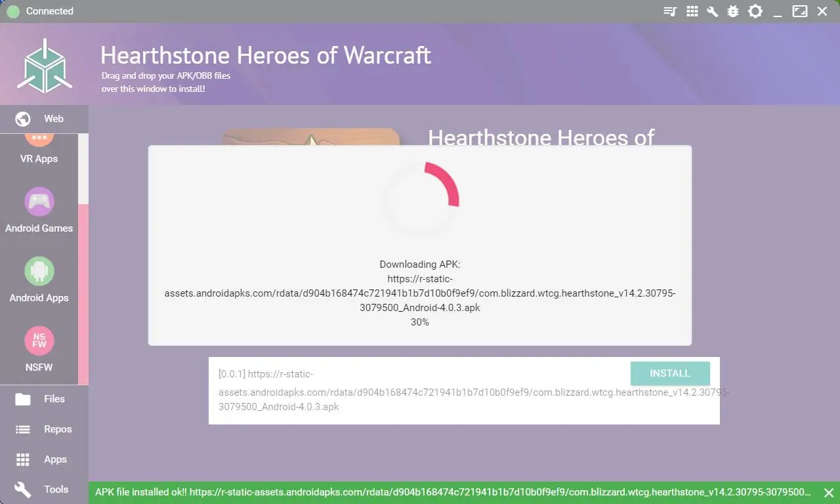Click the sidebar Apps grid icon
Image resolution: width=840 pixels, height=504 pixels.
pos(23,459)
